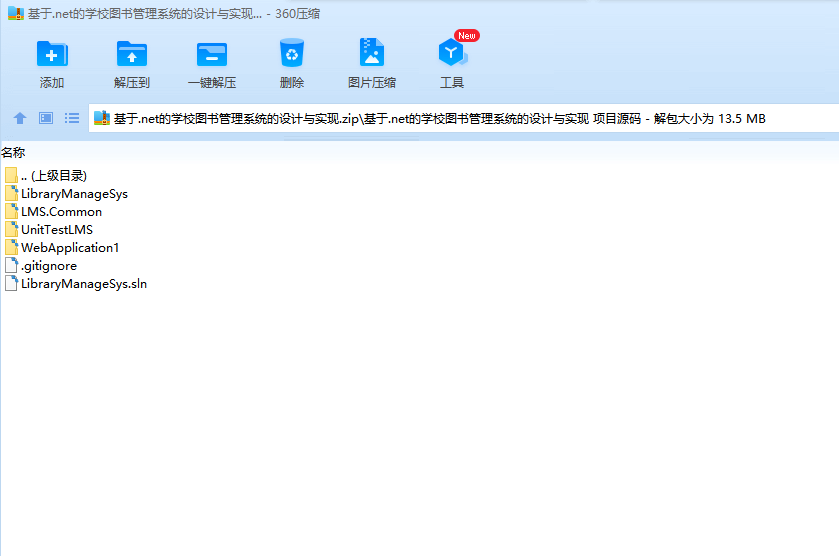Click the .gitignore file name
The height and width of the screenshot is (556, 839).
point(49,266)
